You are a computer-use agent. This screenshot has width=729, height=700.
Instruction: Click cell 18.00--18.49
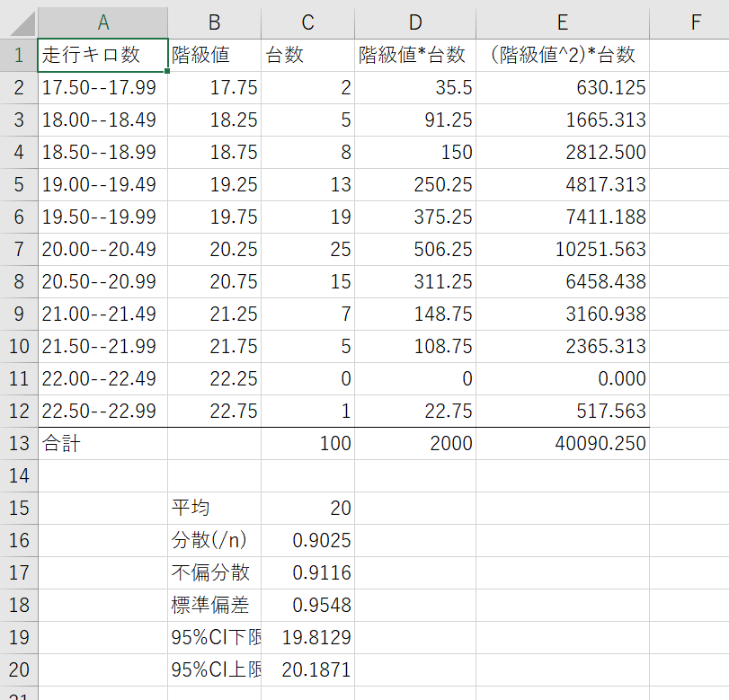tap(102, 120)
